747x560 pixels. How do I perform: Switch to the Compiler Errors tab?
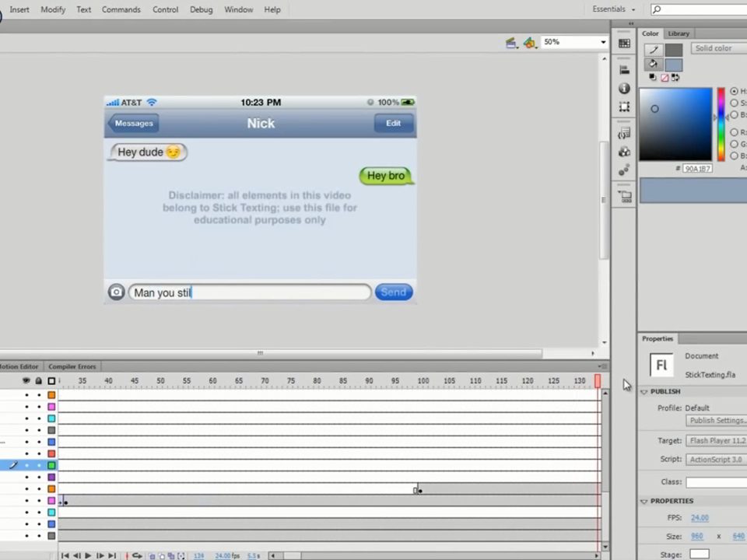click(72, 366)
